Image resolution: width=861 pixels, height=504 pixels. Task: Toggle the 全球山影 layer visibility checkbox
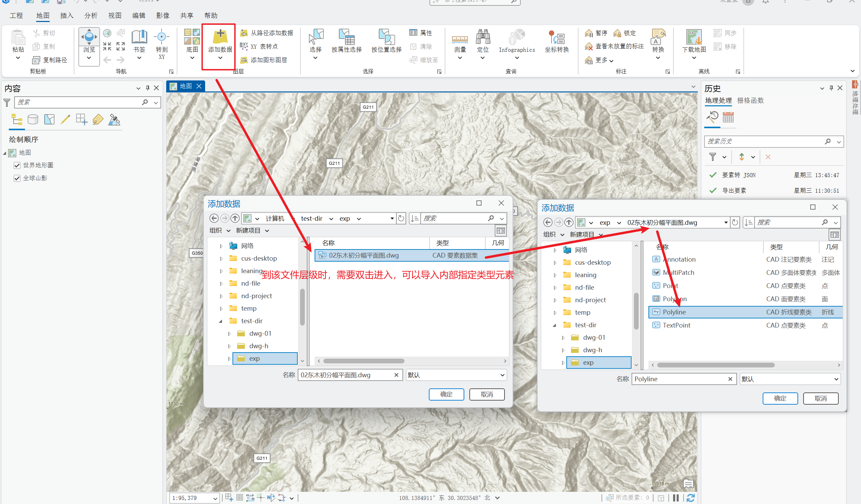(17, 178)
